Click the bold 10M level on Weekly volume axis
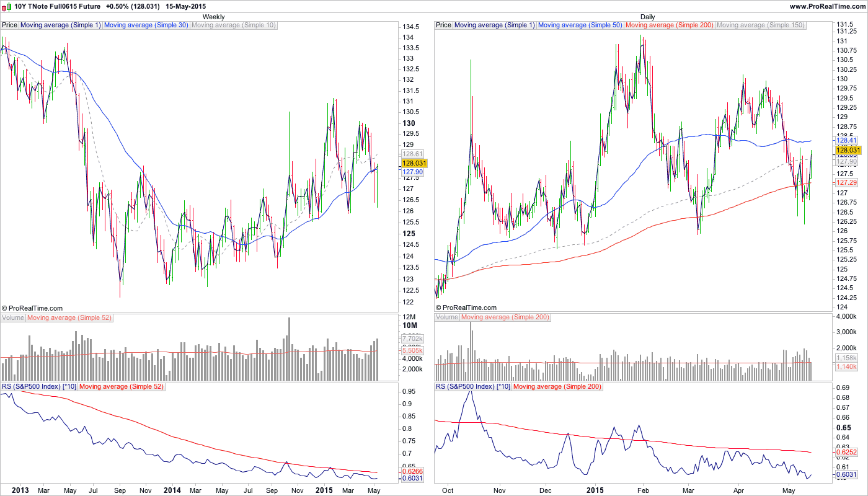Viewport: 868px width, 496px height. coord(409,325)
